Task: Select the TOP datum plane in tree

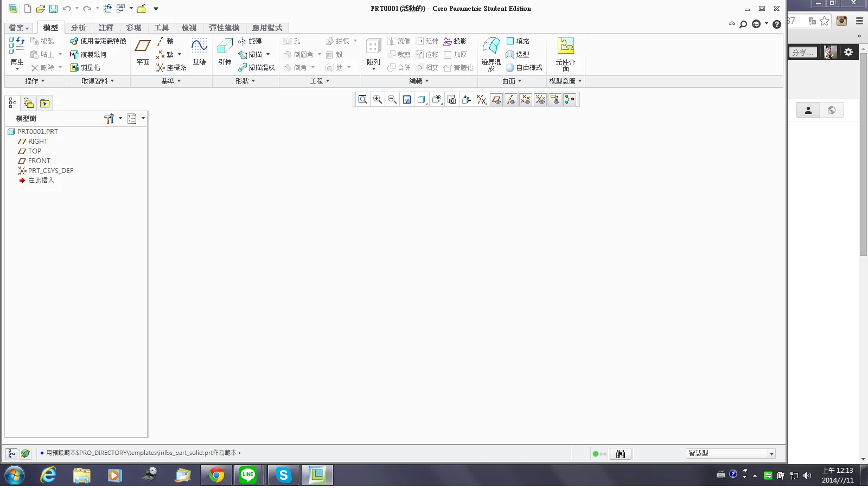Action: (30, 151)
